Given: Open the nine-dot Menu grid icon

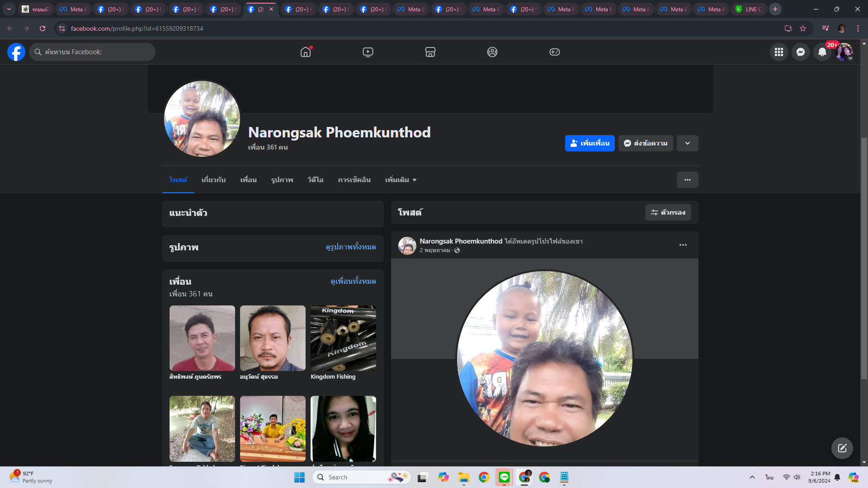Looking at the screenshot, I should (778, 52).
